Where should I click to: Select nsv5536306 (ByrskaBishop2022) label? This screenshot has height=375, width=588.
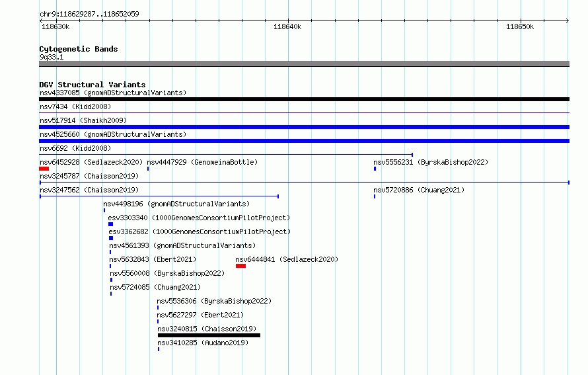coord(214,301)
